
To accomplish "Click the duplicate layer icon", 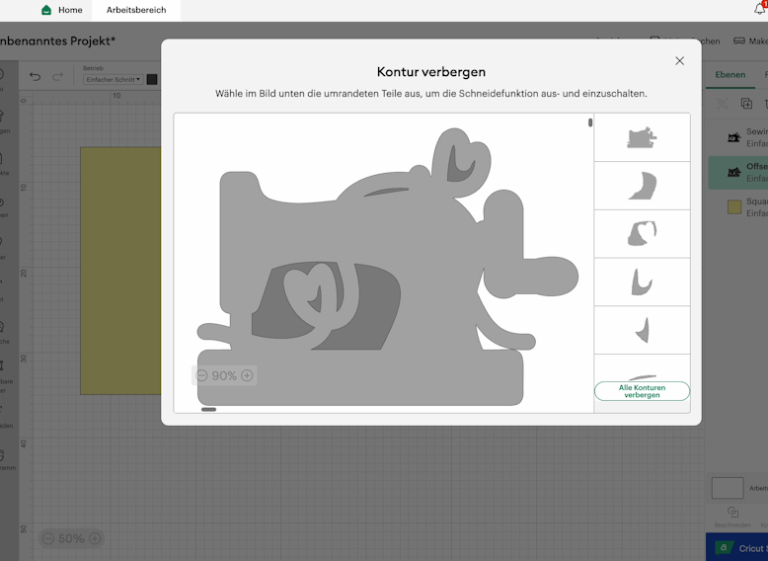I will click(746, 103).
